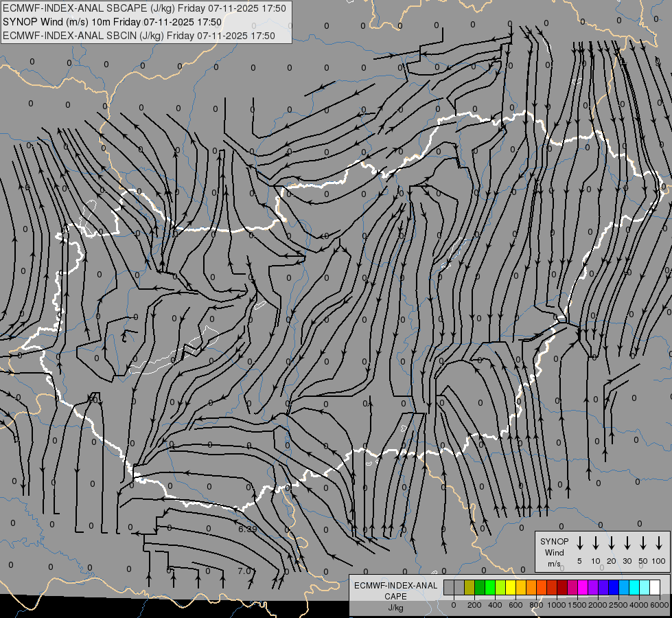The width and height of the screenshot is (672, 618).
Task: Pick the white swatch at scale end
Action: 656,588
